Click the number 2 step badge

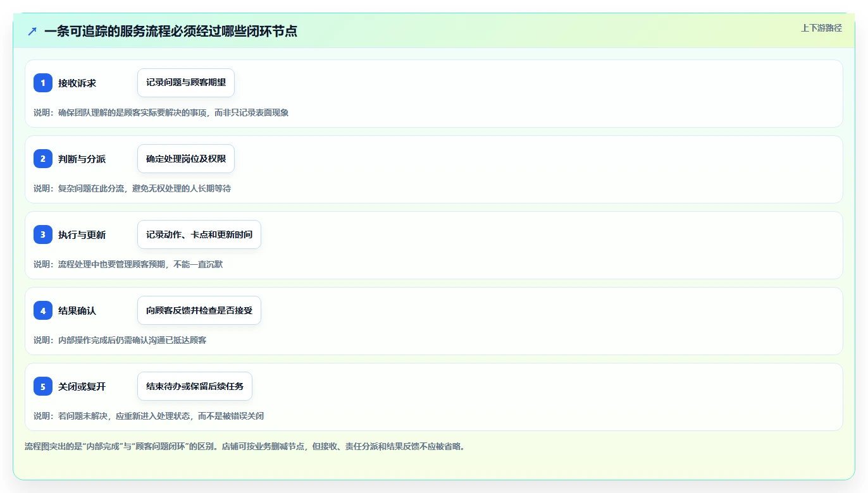43,159
